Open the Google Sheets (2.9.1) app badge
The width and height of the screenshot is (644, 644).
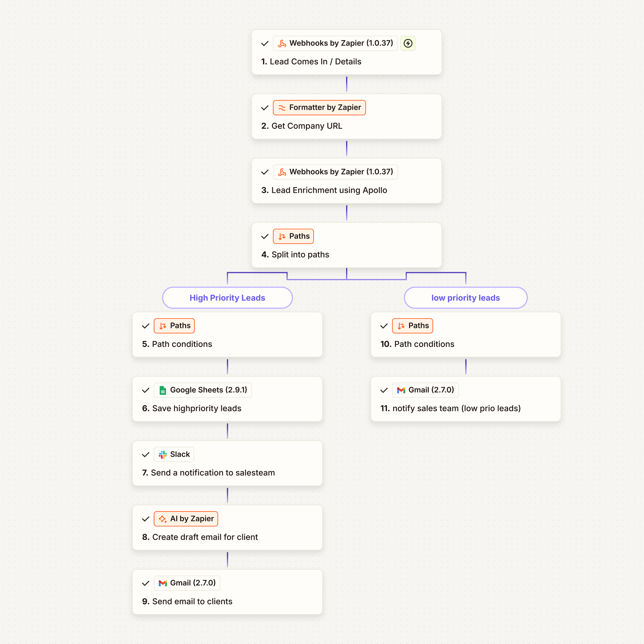click(203, 390)
